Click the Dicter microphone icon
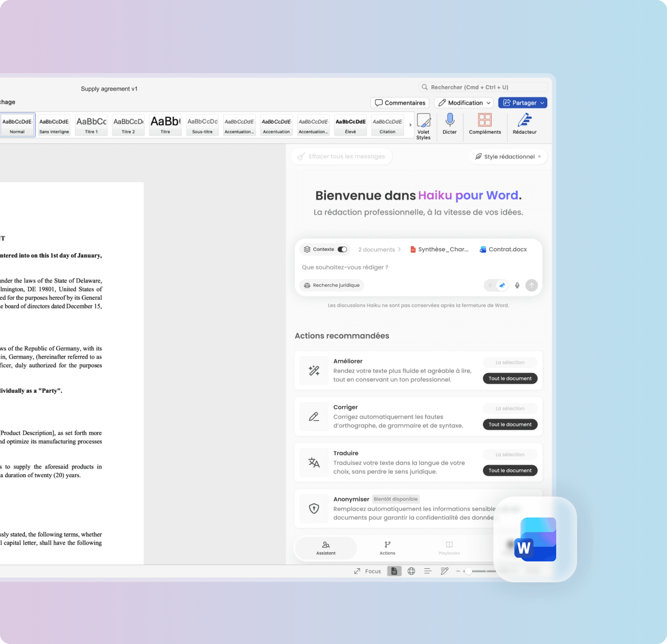This screenshot has height=644, width=667. 449,120
